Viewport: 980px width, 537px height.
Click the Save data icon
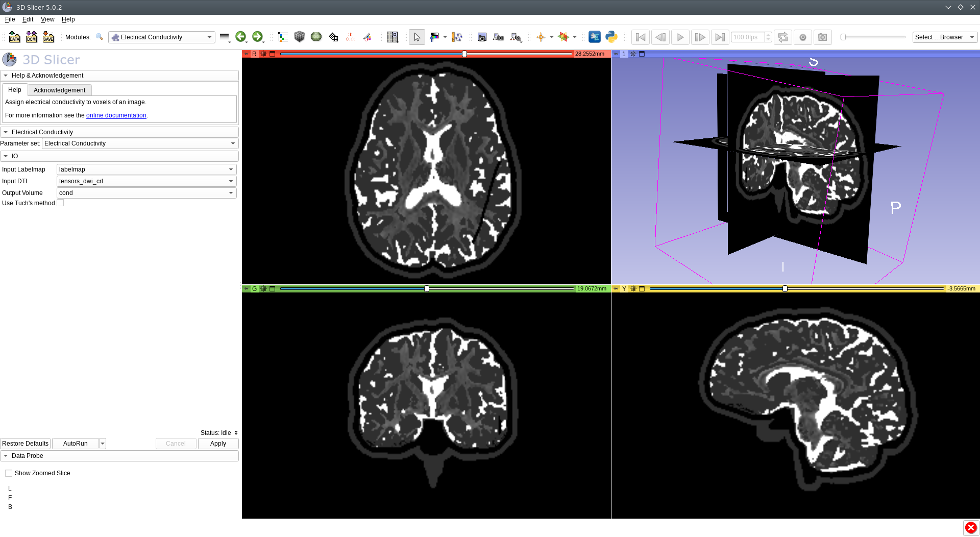coord(48,37)
